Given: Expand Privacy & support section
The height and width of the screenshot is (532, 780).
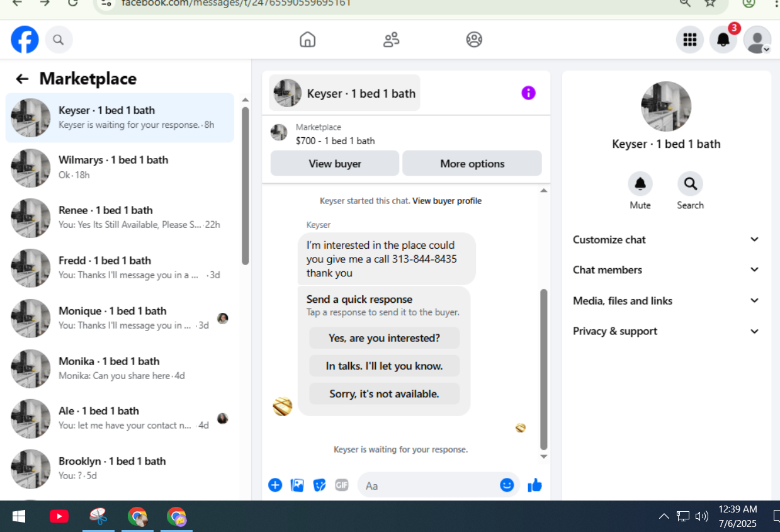Looking at the screenshot, I should coord(666,331).
